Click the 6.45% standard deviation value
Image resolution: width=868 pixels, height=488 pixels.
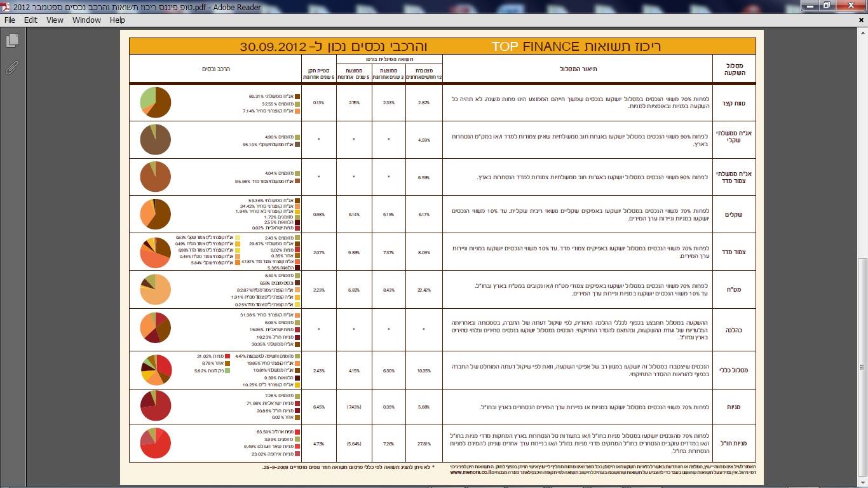(318, 407)
